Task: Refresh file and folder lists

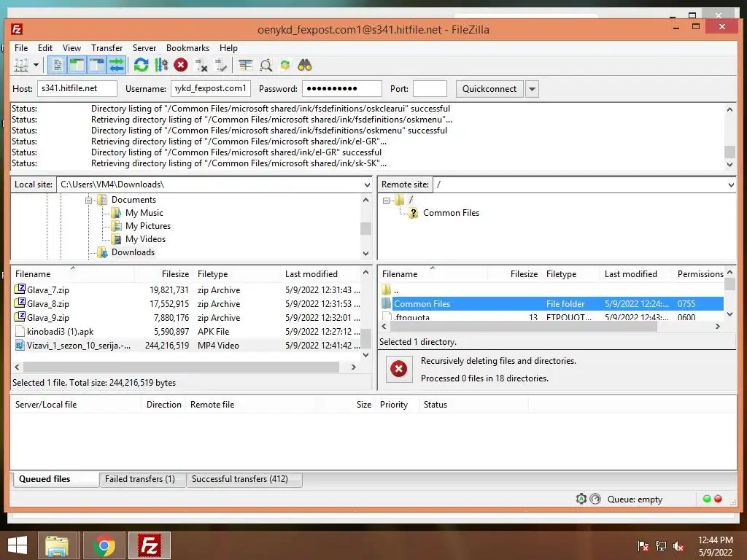Action: click(141, 65)
